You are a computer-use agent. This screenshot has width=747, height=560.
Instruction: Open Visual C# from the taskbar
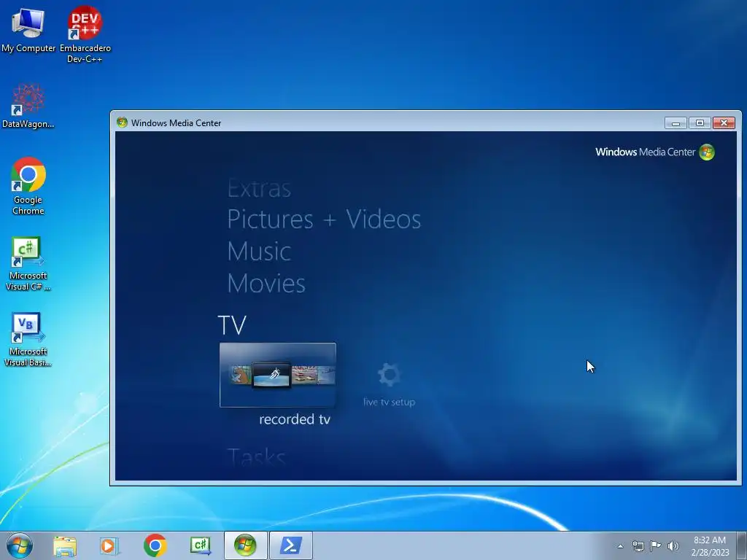(x=200, y=545)
